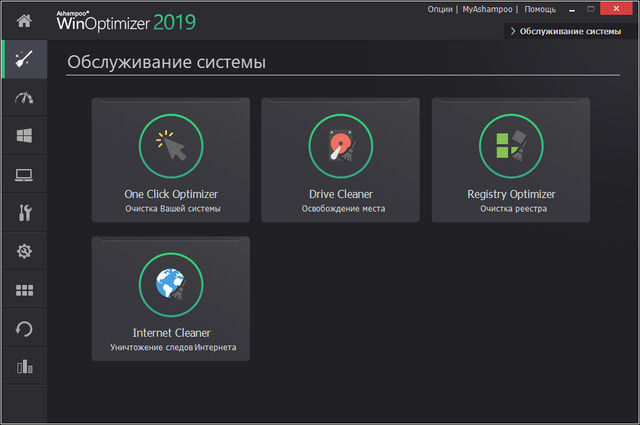Click the gear icon in sidebar
The width and height of the screenshot is (640, 425).
[x=24, y=251]
